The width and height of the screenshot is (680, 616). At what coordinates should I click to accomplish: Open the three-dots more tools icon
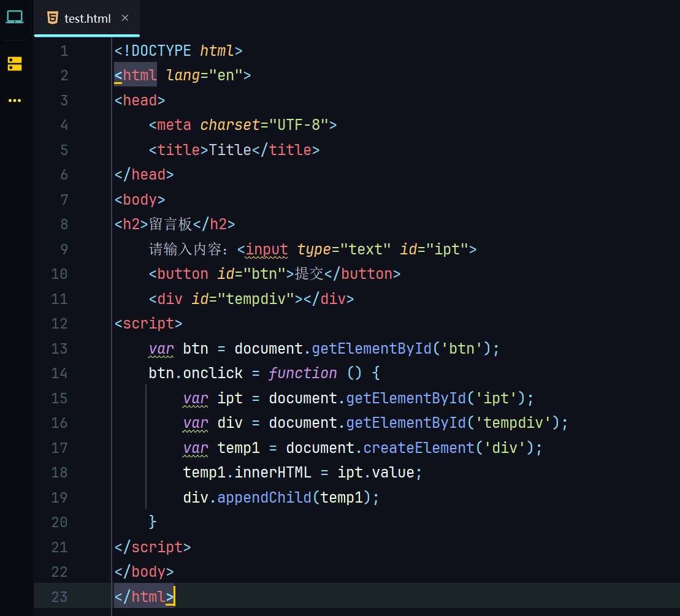15,101
